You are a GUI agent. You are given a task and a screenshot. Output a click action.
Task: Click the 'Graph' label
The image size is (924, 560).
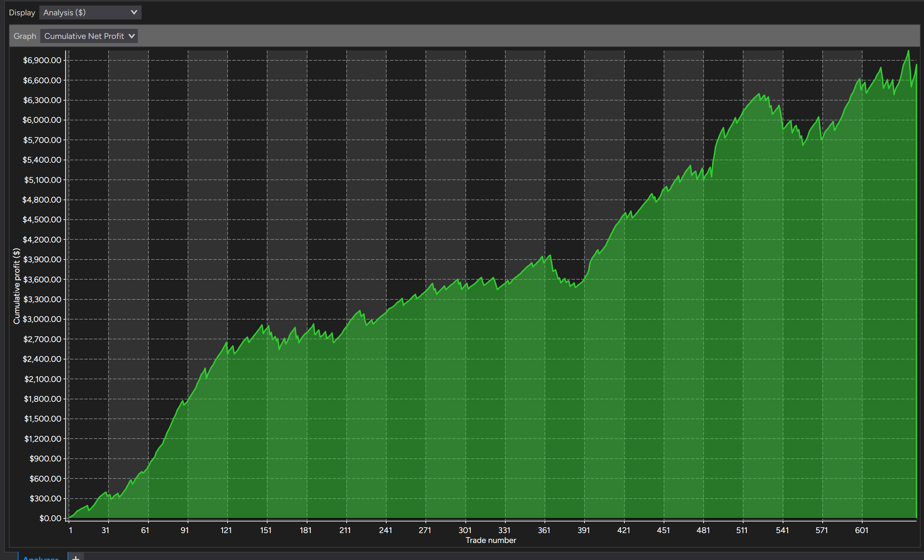pos(25,36)
